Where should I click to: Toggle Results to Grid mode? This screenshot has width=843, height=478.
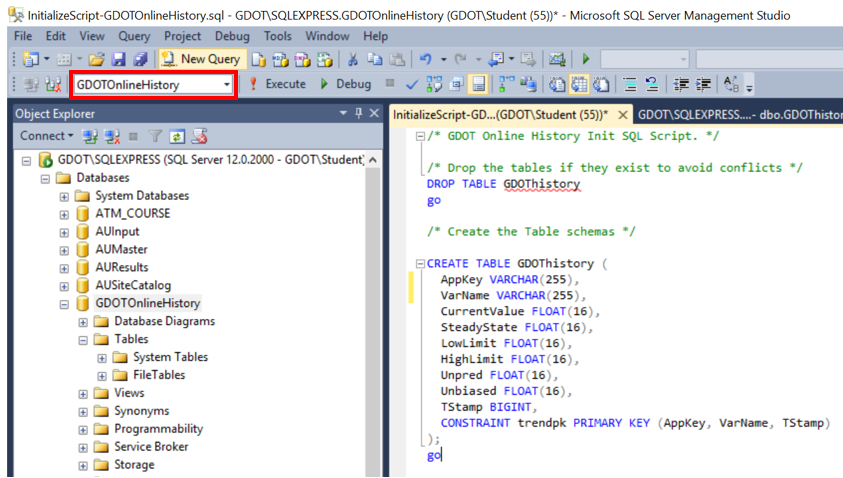click(579, 84)
